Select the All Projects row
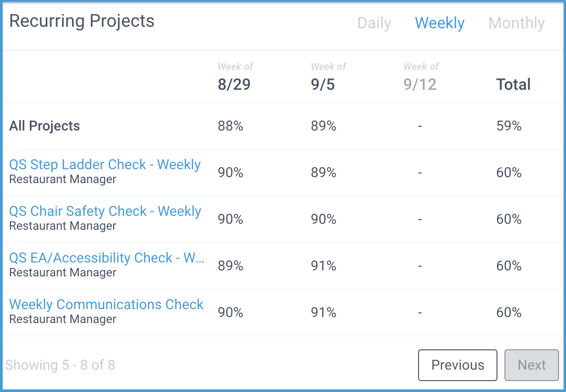Screen dimensions: 566x392 (44, 126)
